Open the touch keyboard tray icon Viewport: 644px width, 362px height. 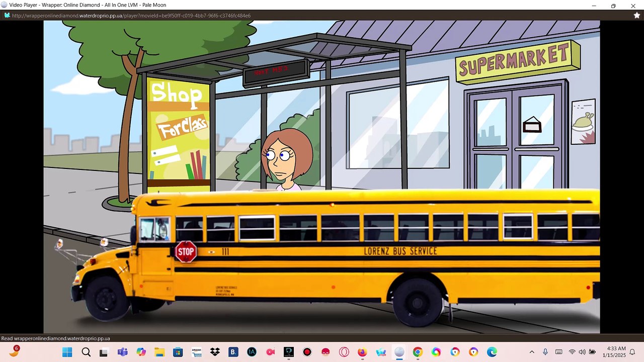pyautogui.click(x=559, y=352)
